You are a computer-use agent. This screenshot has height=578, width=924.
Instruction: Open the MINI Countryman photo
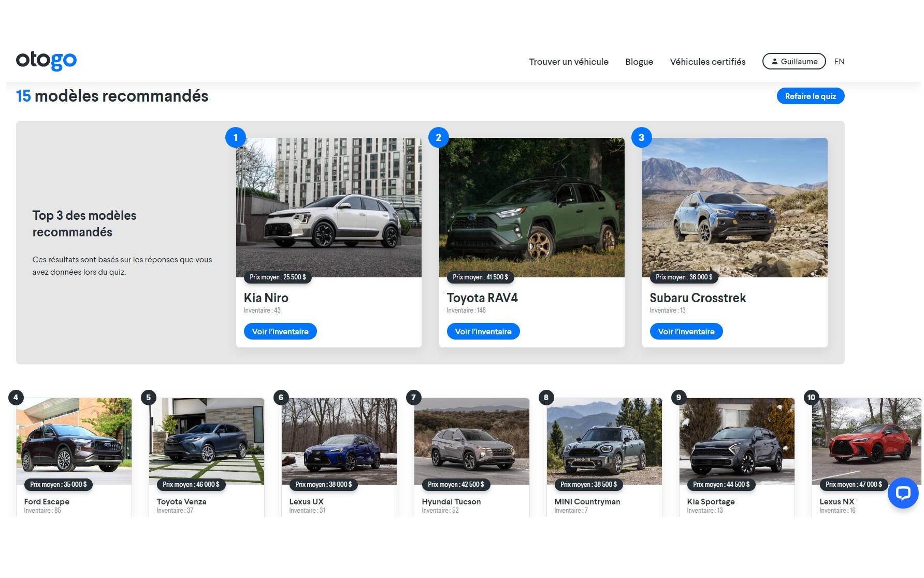(604, 441)
